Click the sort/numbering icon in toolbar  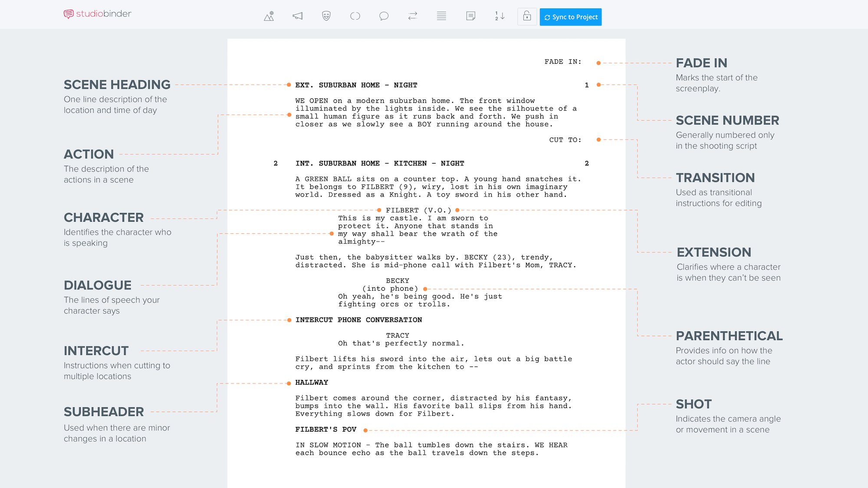(500, 16)
